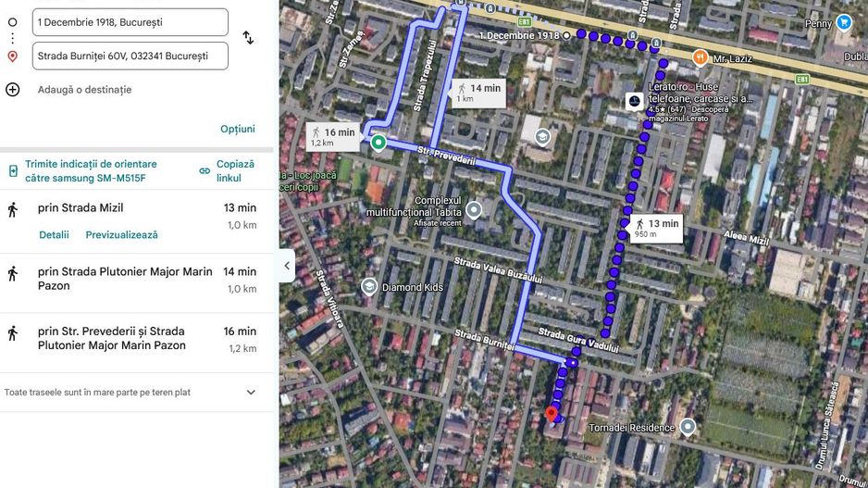Click the 'Strada Valea Buzăului' street label
Image resolution: width=868 pixels, height=488 pixels.
pyautogui.click(x=498, y=270)
